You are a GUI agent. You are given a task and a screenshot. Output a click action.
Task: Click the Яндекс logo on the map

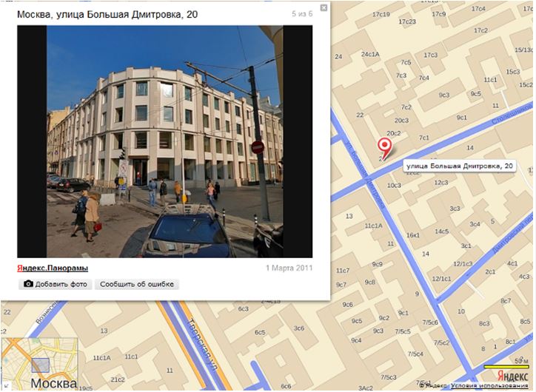[x=512, y=376]
